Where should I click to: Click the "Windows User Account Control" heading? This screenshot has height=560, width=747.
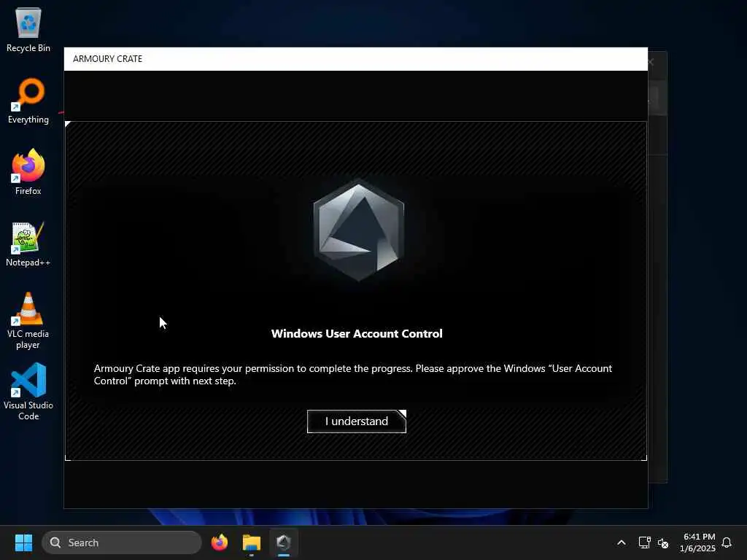tap(357, 333)
